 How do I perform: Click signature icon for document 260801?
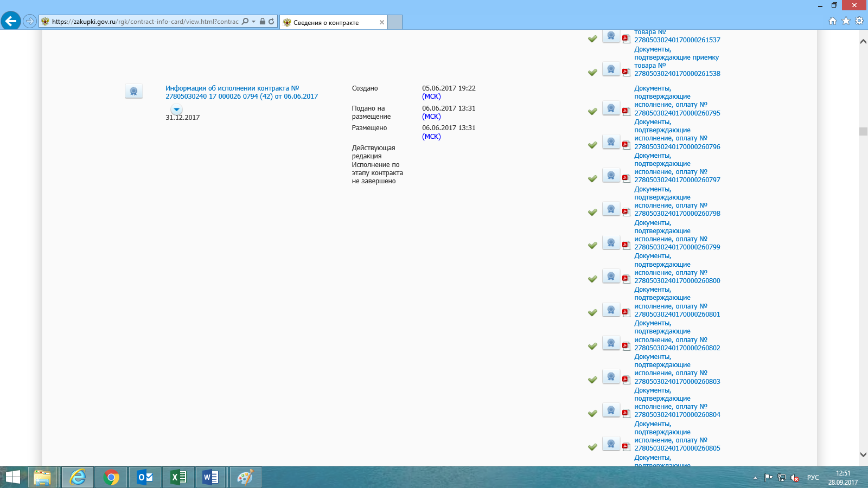click(611, 310)
